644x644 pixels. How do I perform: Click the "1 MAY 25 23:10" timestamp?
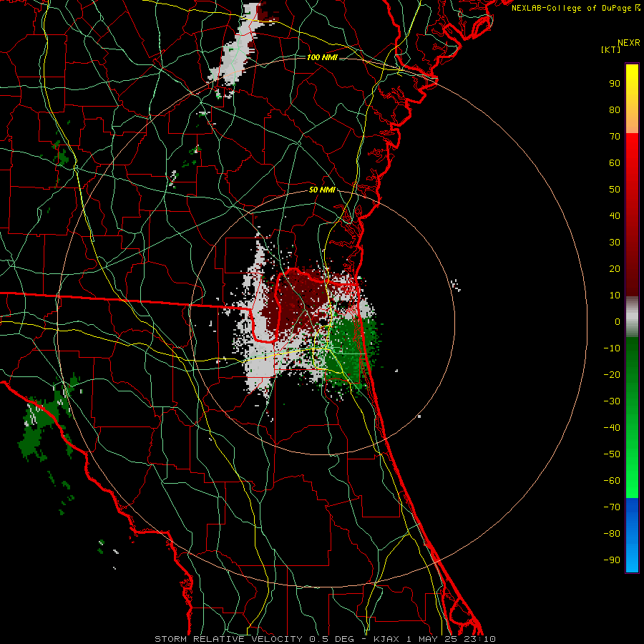pos(451,639)
